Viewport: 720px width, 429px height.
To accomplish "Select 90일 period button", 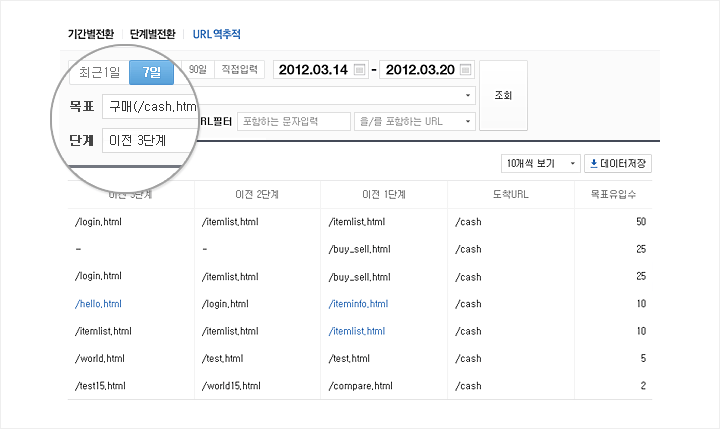I will [198, 69].
